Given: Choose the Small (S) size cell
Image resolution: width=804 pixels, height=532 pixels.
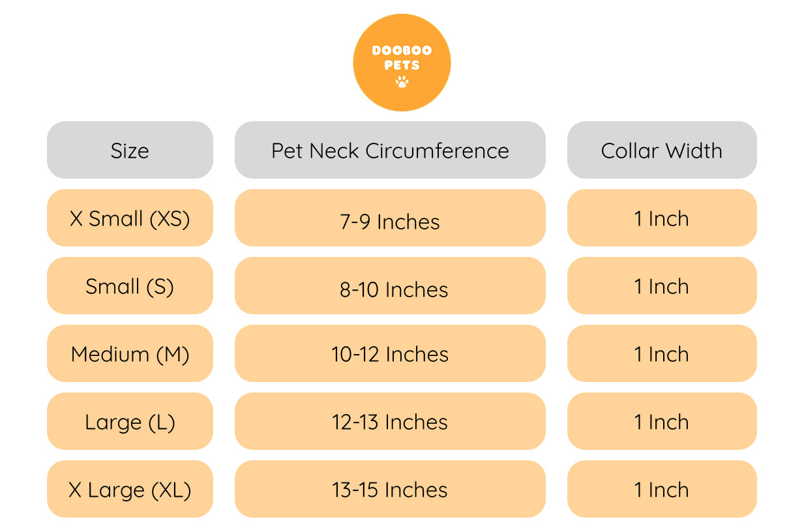Looking at the screenshot, I should click(130, 286).
